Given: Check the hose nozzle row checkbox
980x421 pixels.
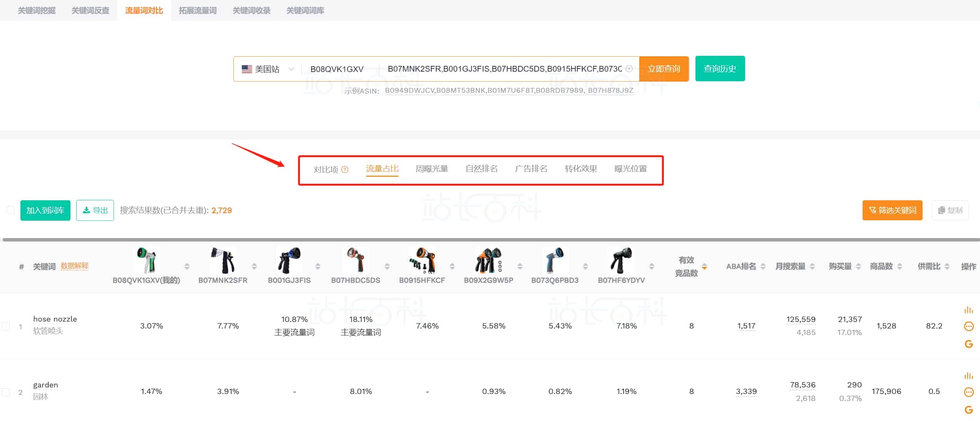Looking at the screenshot, I should click(6, 326).
